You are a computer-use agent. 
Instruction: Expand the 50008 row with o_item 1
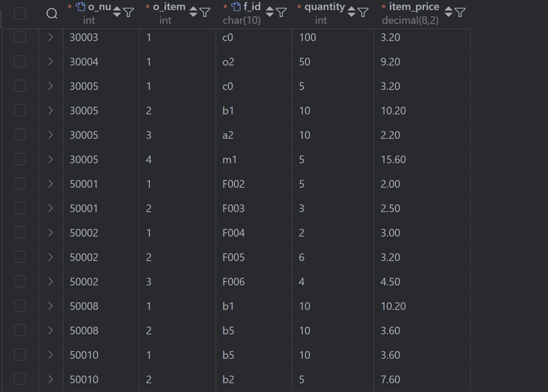50,306
